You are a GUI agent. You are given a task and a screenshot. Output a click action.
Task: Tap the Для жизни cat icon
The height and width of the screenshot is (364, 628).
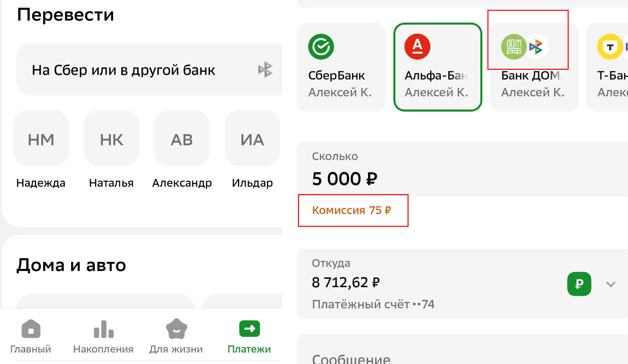(x=176, y=329)
